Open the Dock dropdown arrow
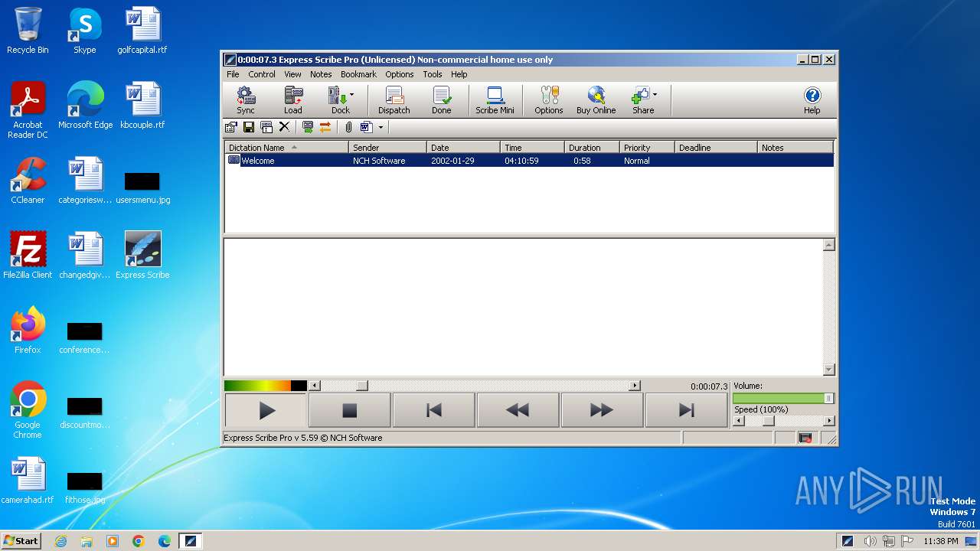 click(x=352, y=95)
